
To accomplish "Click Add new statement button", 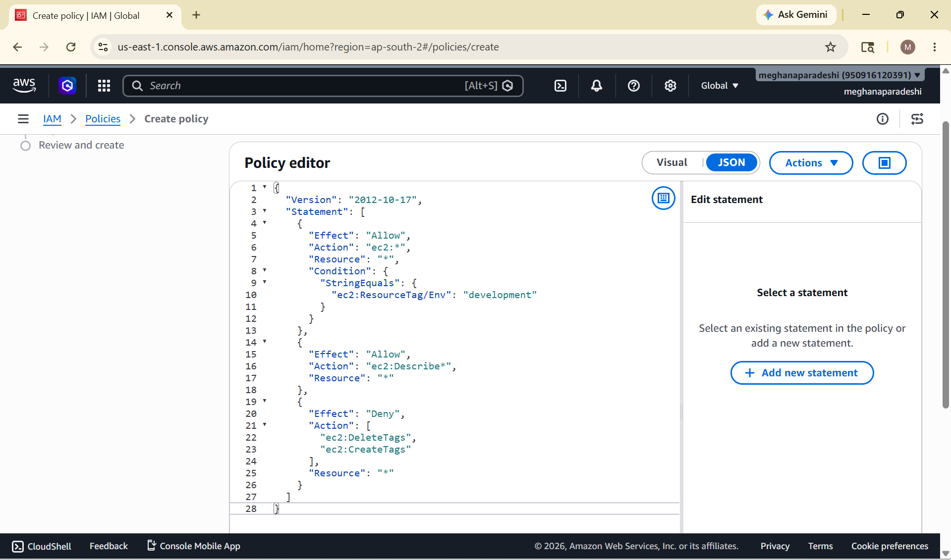I will tap(802, 373).
